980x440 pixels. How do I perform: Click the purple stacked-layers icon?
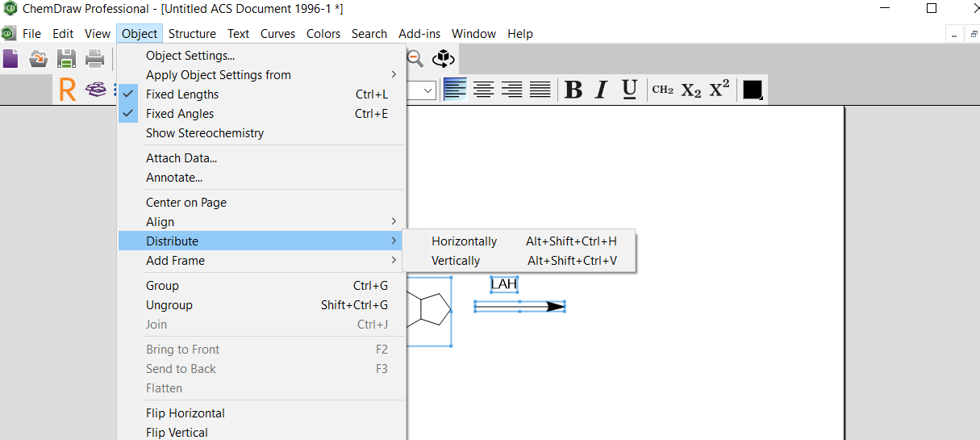pyautogui.click(x=97, y=90)
